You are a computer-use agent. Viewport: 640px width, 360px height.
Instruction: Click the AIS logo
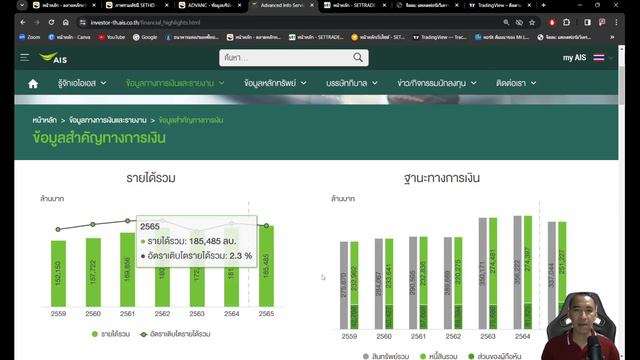coord(53,58)
